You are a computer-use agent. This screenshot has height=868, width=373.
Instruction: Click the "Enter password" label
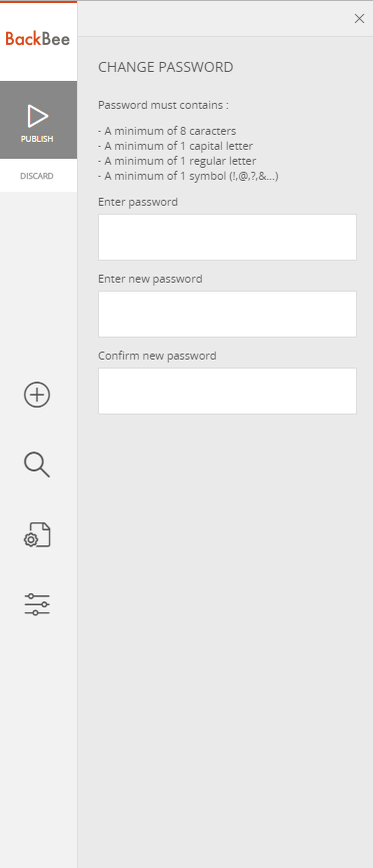pyautogui.click(x=138, y=202)
